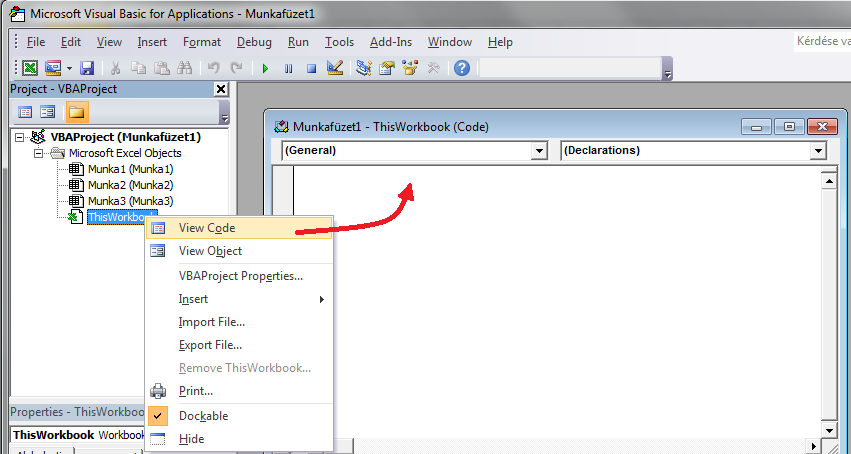
Task: Open the Add-Ins menu
Action: pyautogui.click(x=391, y=42)
